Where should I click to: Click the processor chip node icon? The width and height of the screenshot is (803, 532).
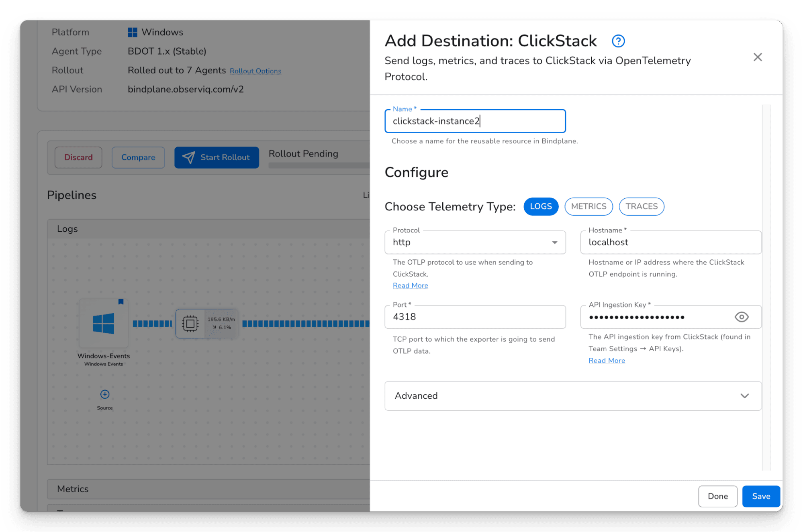click(190, 323)
